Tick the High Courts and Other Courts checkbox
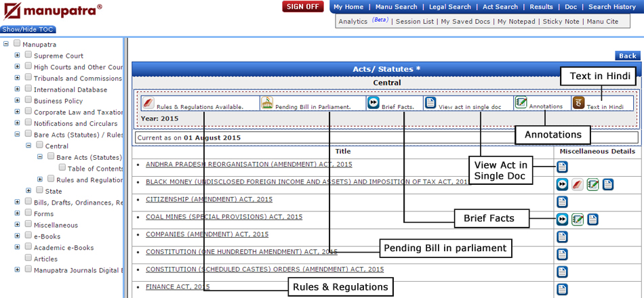The width and height of the screenshot is (644, 298). (x=28, y=66)
